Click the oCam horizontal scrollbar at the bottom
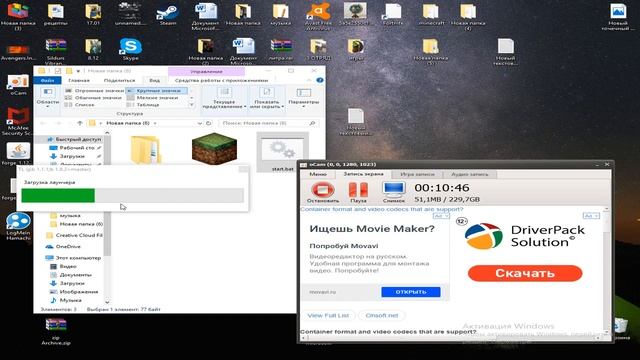The width and height of the screenshot is (640, 360). (x=452, y=338)
